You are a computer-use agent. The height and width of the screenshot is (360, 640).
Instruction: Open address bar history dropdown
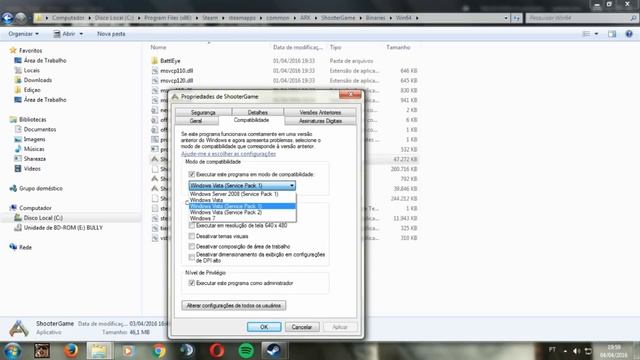click(x=506, y=18)
